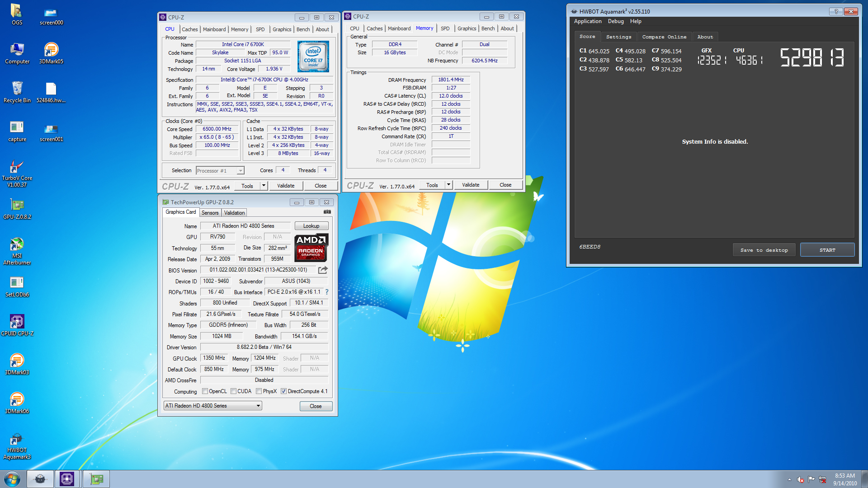
Task: Open Mainboard tab in left CPU-Z window
Action: tap(214, 29)
